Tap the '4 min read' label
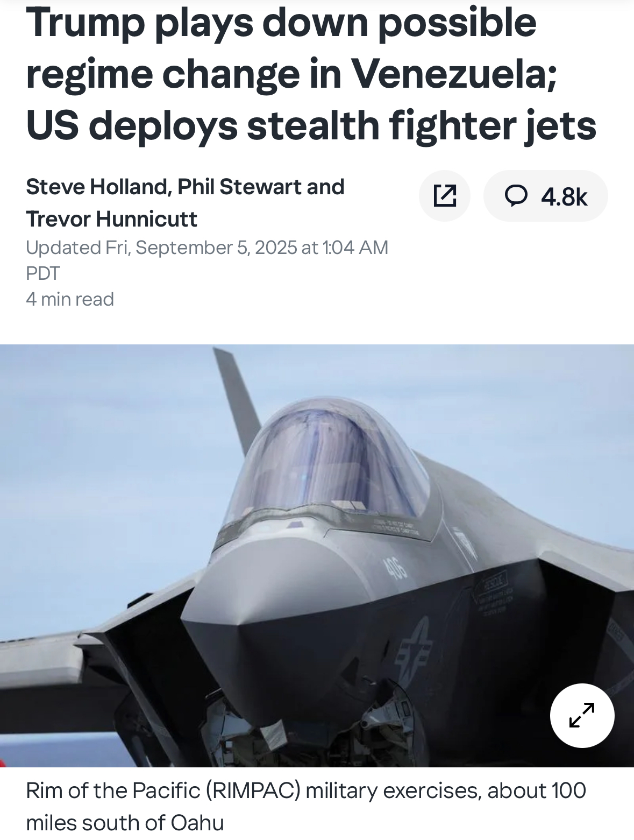 (x=70, y=299)
